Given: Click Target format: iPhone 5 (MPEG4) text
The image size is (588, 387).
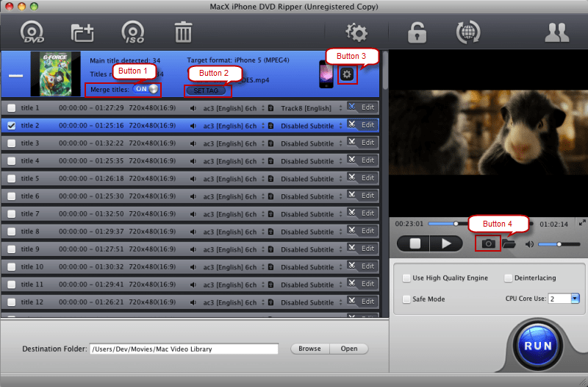Looking at the screenshot, I should [238, 60].
